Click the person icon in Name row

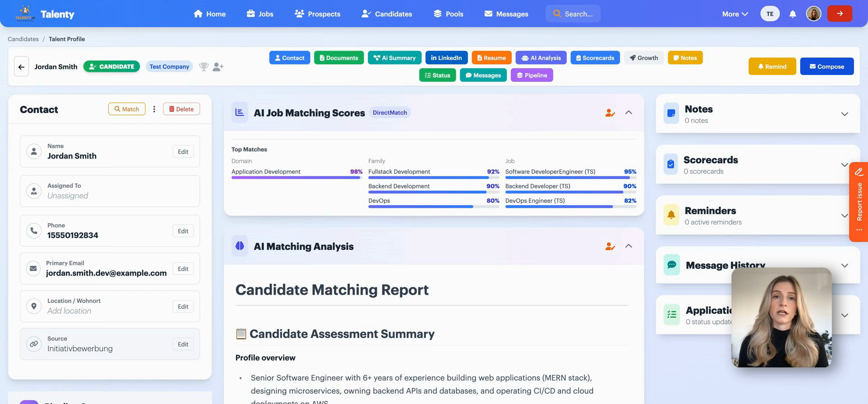coord(34,151)
